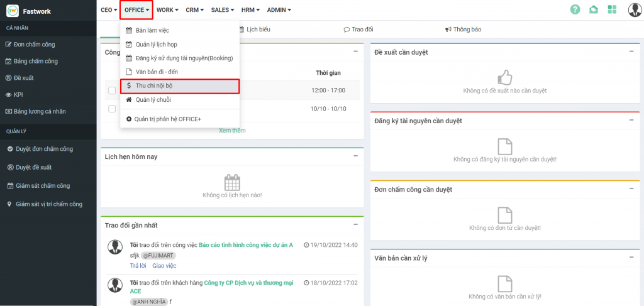Tick the checkbox on the 10/10 - 10/10 row
This screenshot has width=644, height=306.
point(112,109)
